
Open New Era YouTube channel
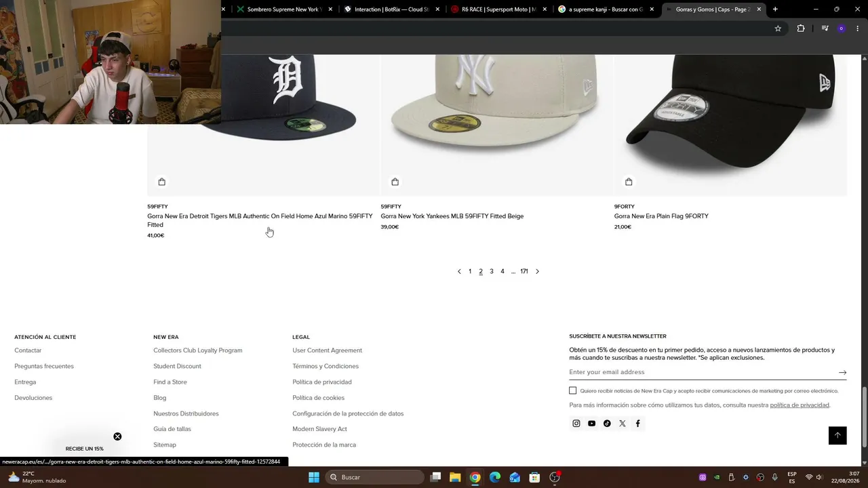tap(592, 424)
